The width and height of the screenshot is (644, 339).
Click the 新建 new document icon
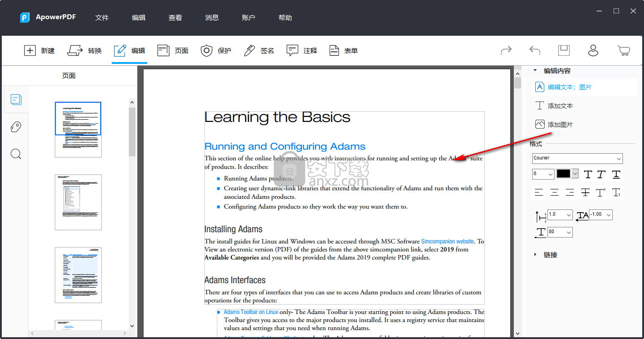point(30,50)
